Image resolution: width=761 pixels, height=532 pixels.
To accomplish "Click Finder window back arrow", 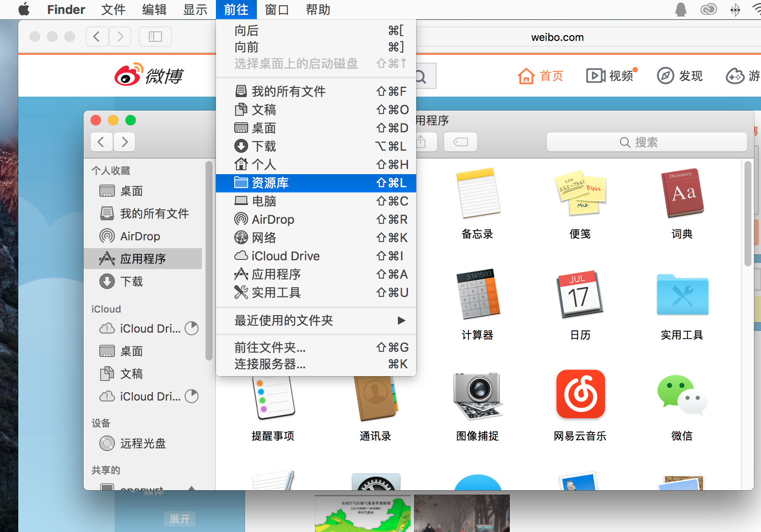I will tap(101, 142).
